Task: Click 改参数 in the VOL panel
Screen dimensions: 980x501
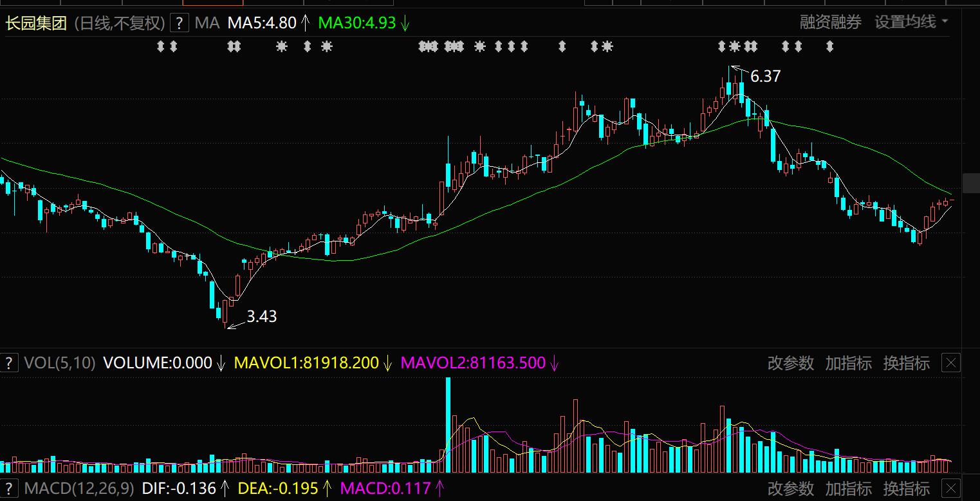Action: (791, 363)
